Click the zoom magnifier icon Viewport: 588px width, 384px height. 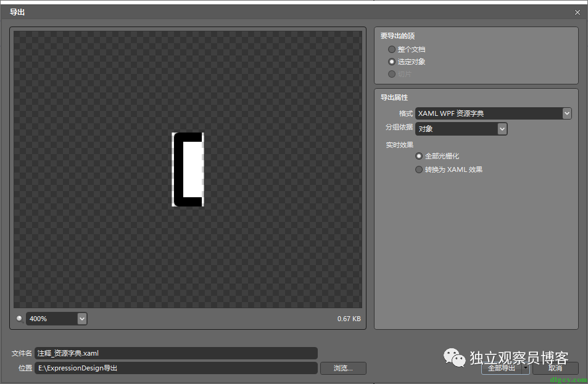(20, 319)
